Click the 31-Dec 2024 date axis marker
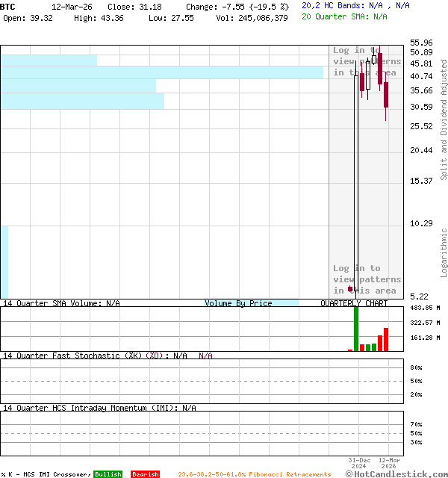This screenshot has height=478, width=448. coord(360,463)
